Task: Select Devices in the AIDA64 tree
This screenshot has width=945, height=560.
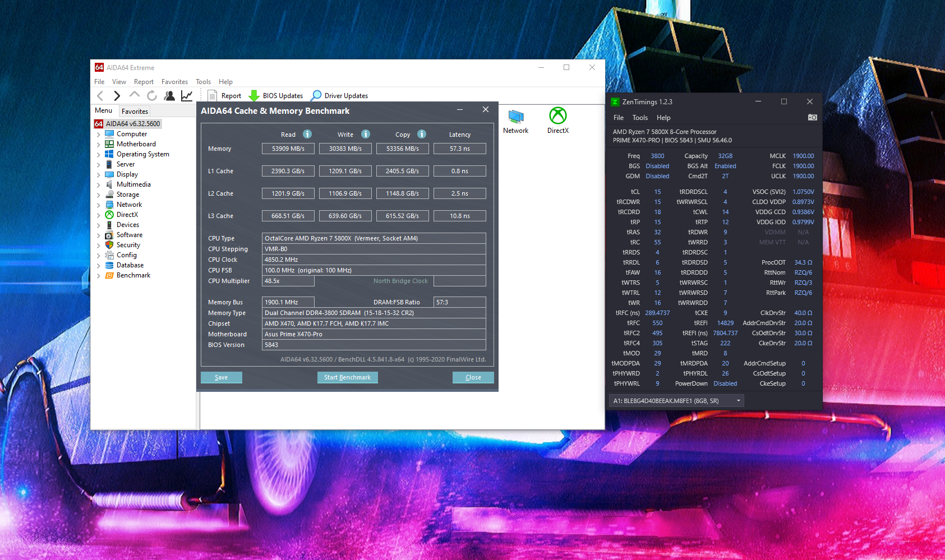Action: point(128,225)
